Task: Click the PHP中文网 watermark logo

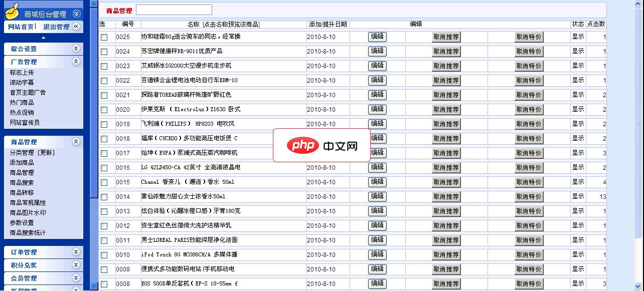Action: 321,146
